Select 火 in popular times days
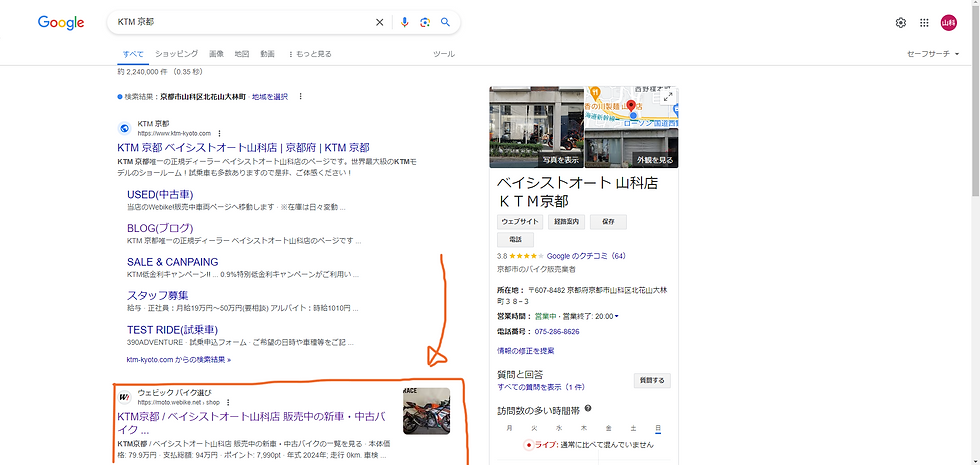 pos(534,429)
